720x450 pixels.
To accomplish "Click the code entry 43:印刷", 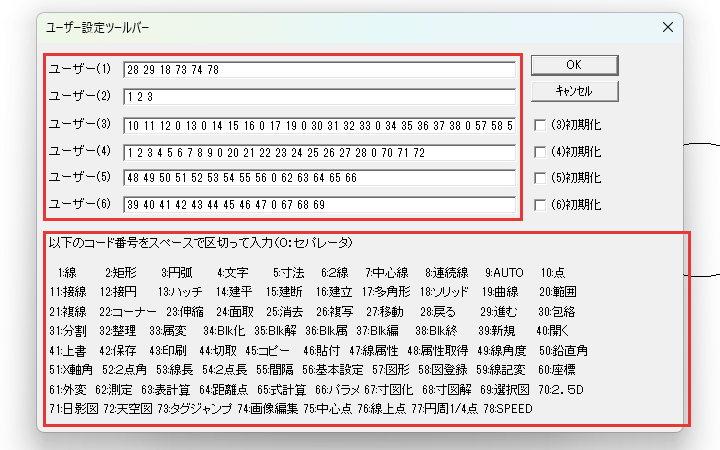I will pos(168,351).
